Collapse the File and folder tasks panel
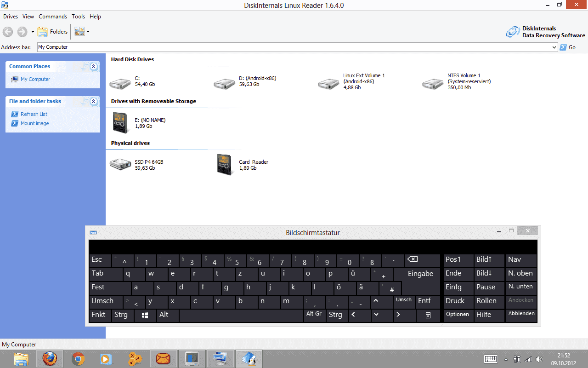588x368 pixels. click(x=94, y=102)
